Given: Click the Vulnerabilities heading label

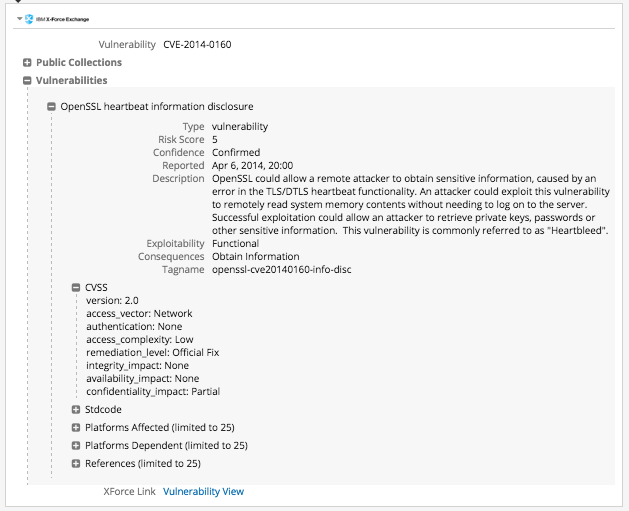Looking at the screenshot, I should point(72,81).
